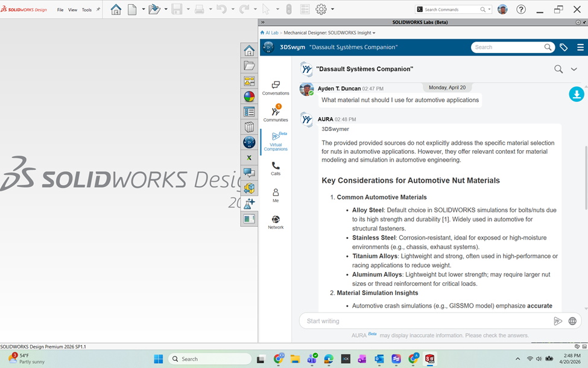Screen dimensions: 588x368
Task: Click the Appearances color ball tab
Action: click(x=249, y=96)
